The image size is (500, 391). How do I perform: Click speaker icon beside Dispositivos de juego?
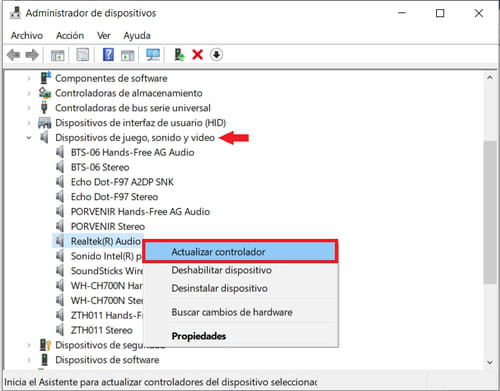click(44, 137)
